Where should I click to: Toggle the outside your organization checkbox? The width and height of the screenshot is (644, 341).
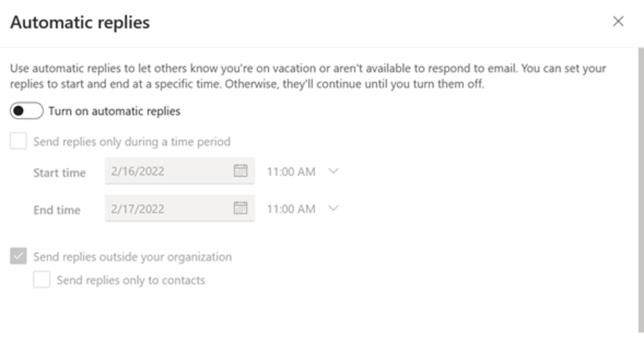point(19,257)
